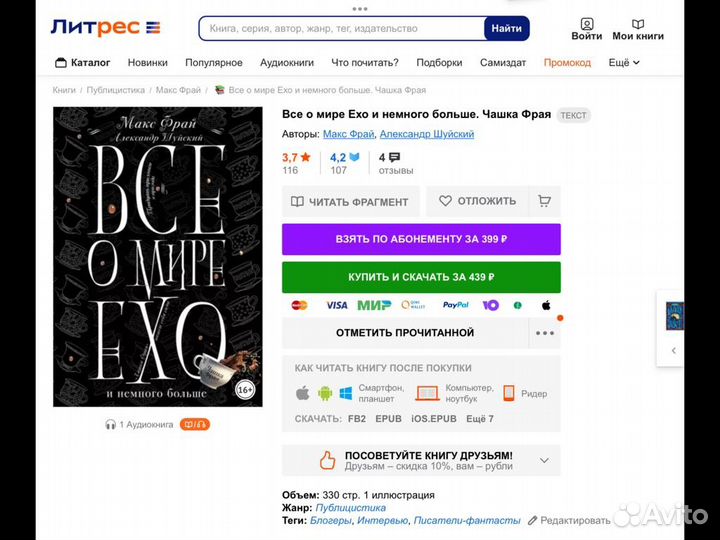The image size is (720, 540).
Task: Open the Новинки menu item
Action: click(x=148, y=62)
